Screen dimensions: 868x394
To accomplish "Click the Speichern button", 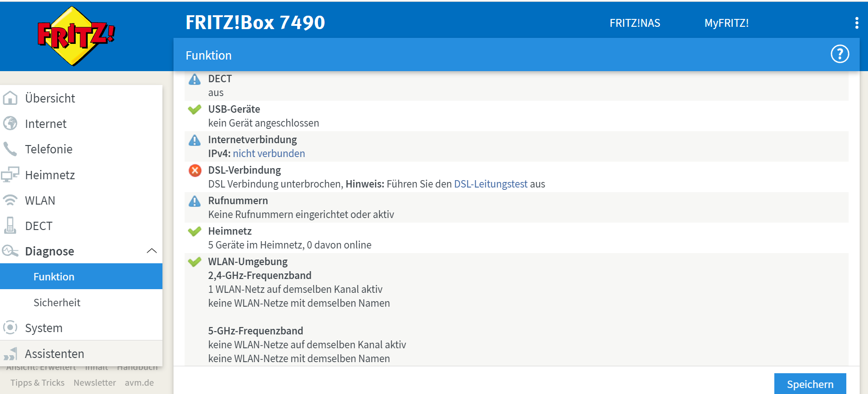I will point(810,384).
